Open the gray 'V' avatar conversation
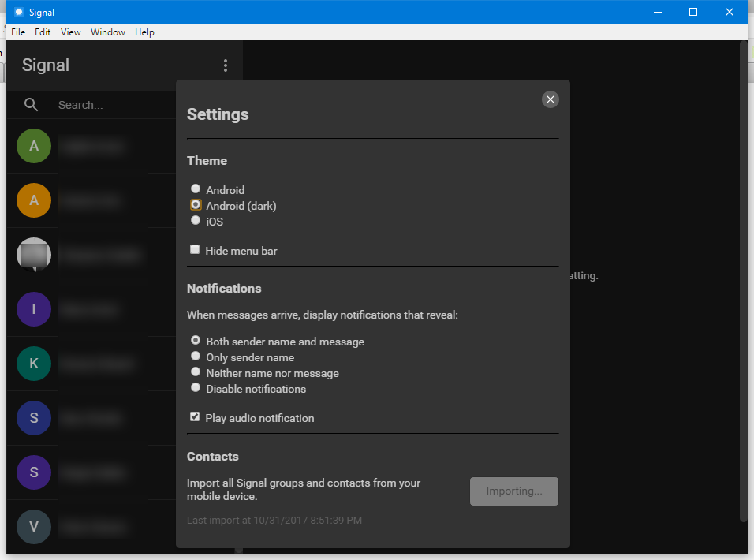 [x=34, y=527]
